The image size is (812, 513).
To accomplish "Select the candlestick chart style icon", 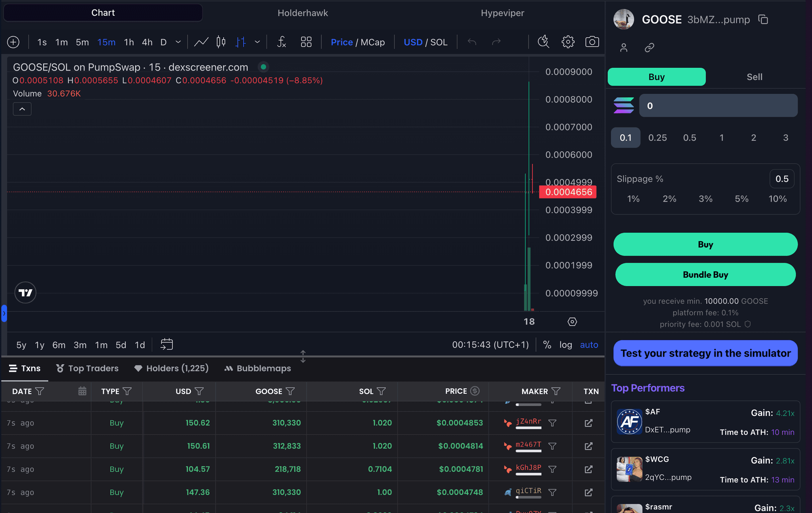I will 221,42.
